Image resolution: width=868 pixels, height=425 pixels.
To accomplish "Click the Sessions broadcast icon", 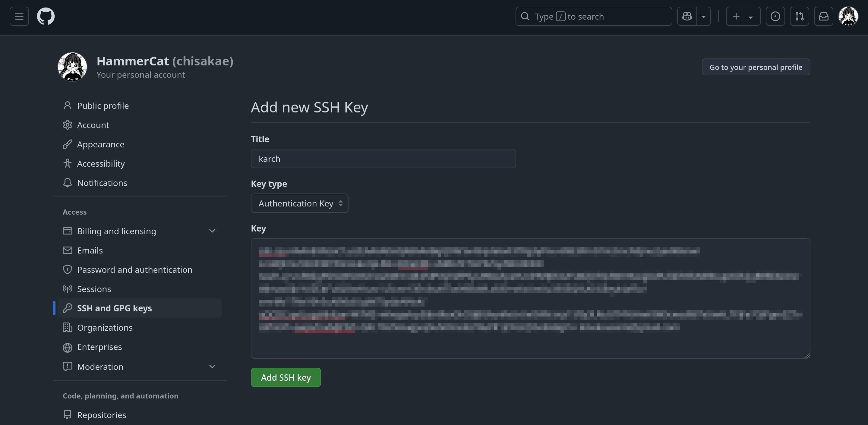I will pos(68,289).
